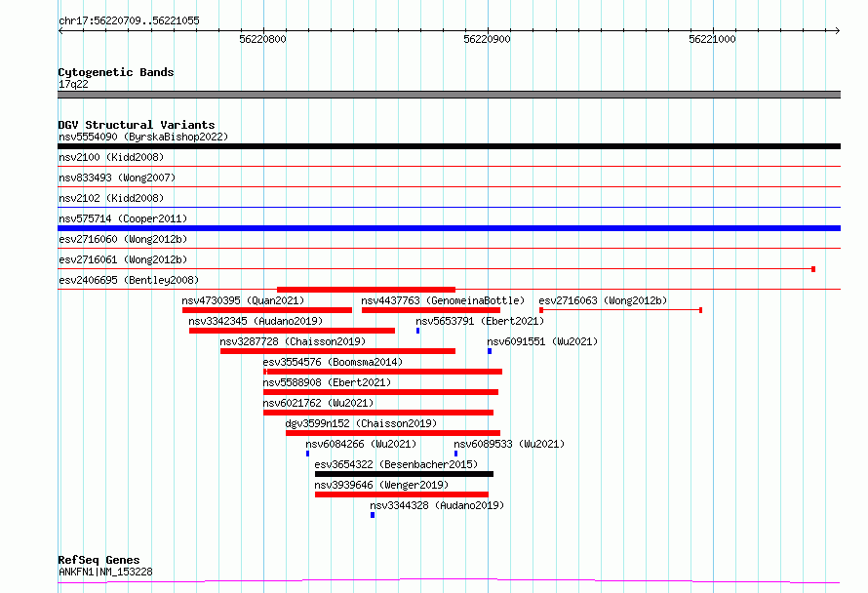Click the nsv6021762 (Wu2021) label

pyautogui.click(x=318, y=403)
